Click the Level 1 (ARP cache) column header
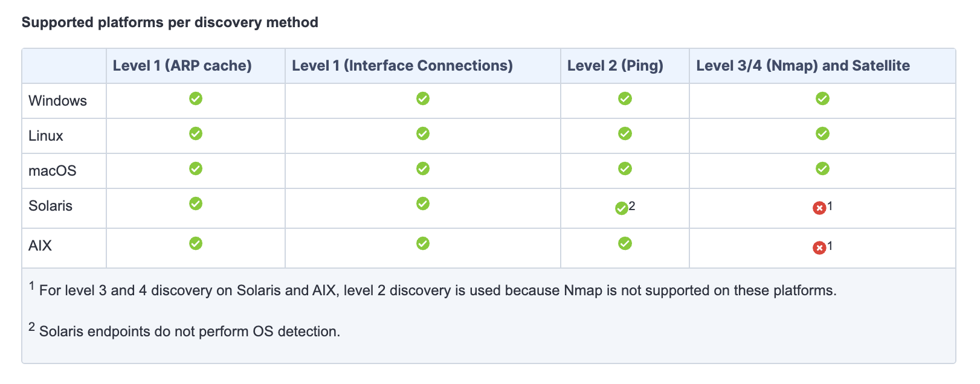This screenshot has height=384, width=980. coord(182,66)
